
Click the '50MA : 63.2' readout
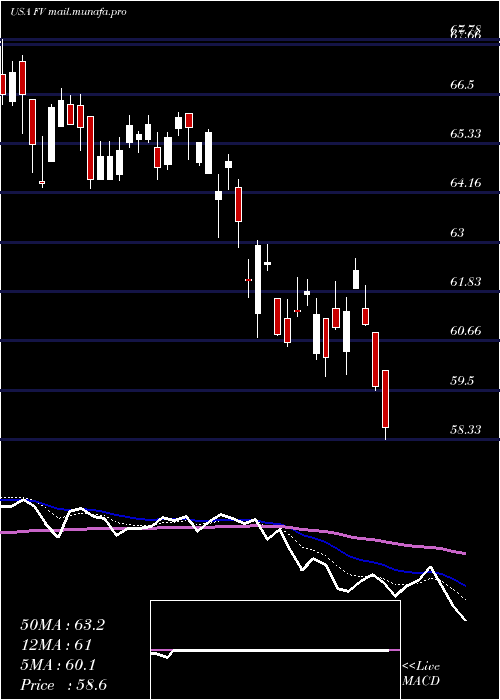(x=62, y=625)
